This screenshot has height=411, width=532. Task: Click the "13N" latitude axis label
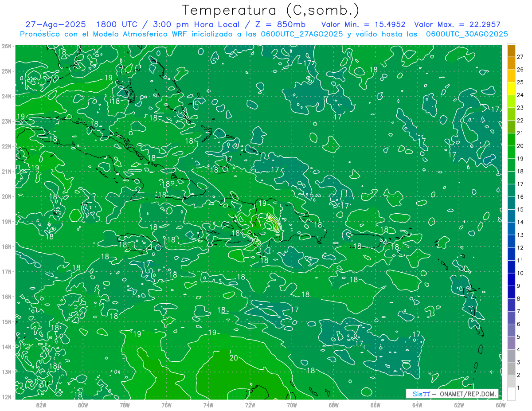[x=7, y=372]
